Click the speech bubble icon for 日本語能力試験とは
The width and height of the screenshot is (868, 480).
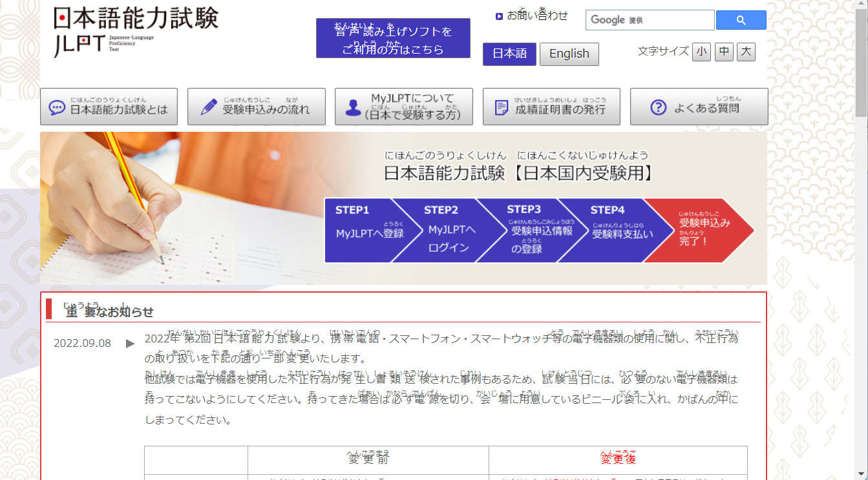(x=57, y=108)
